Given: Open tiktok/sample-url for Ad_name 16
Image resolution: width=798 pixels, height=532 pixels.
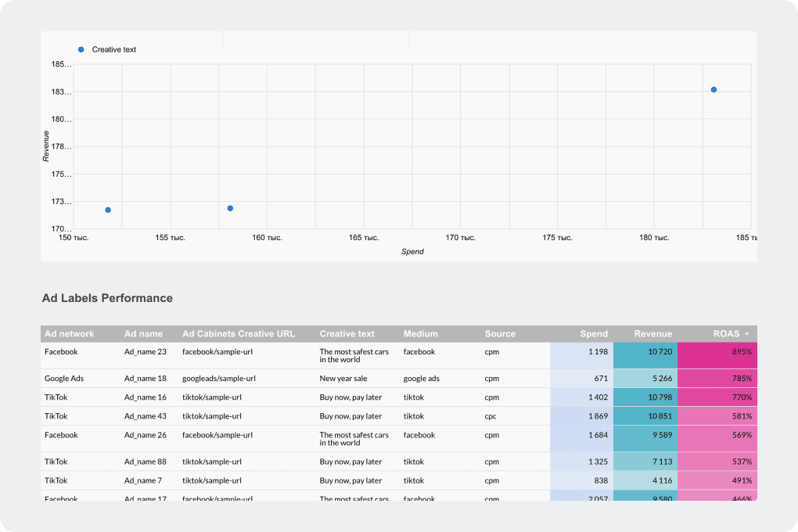Looking at the screenshot, I should click(x=212, y=397).
